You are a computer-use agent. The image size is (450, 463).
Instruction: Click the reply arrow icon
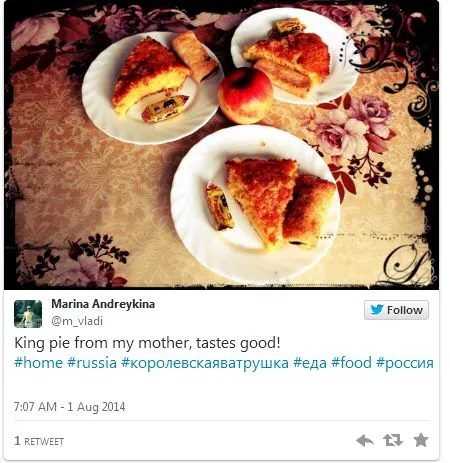coord(365,440)
